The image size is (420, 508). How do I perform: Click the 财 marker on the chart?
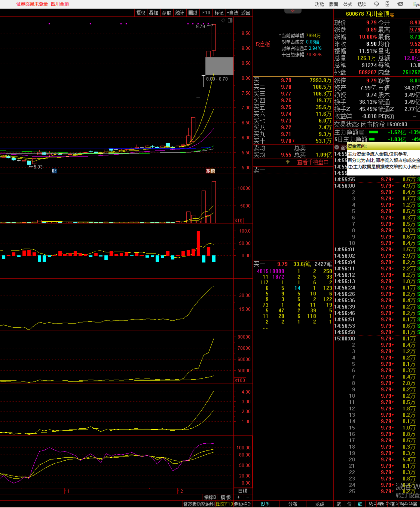tap(54, 171)
